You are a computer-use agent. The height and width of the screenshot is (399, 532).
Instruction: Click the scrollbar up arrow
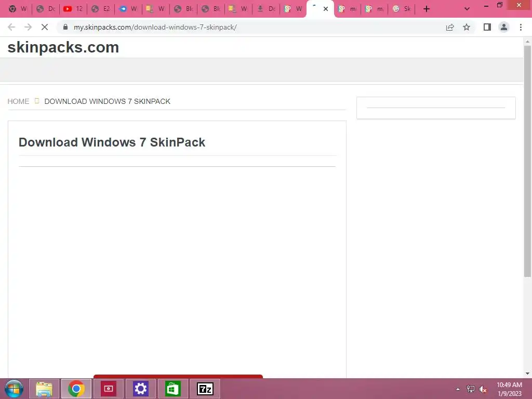point(527,42)
